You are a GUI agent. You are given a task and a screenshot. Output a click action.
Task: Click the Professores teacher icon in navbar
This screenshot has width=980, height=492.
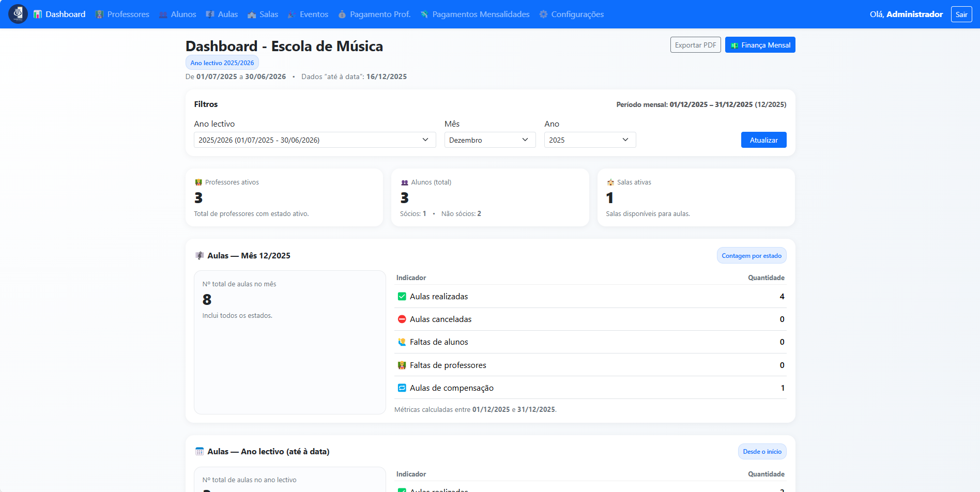pos(100,14)
